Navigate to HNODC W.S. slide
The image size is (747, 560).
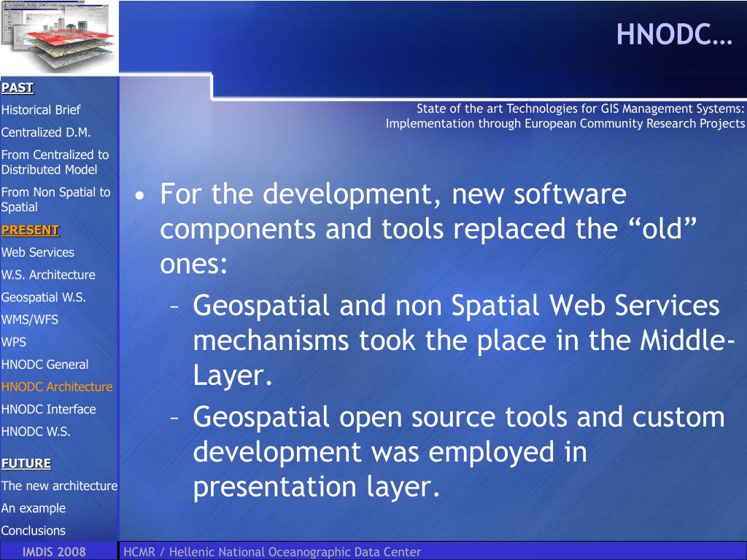36,432
